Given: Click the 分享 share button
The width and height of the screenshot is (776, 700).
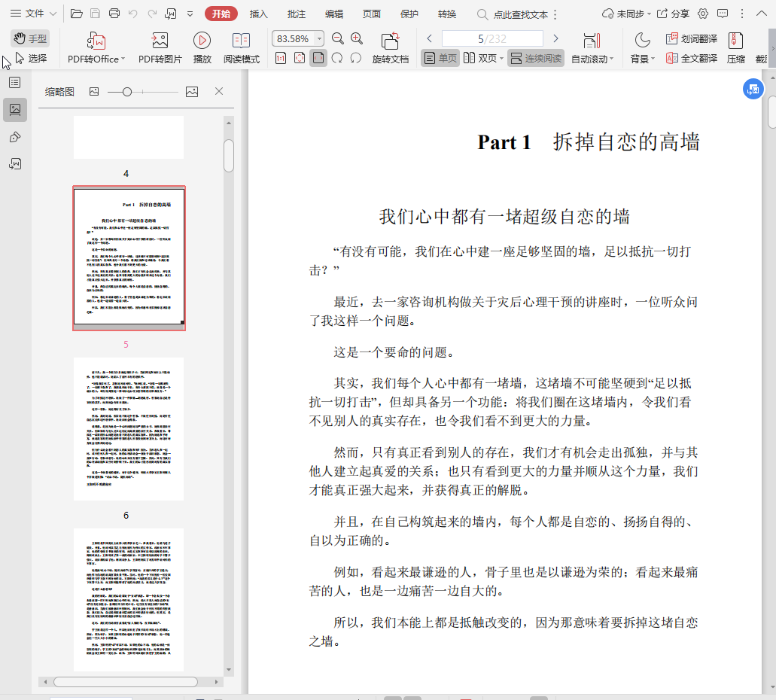Looking at the screenshot, I should point(673,14).
